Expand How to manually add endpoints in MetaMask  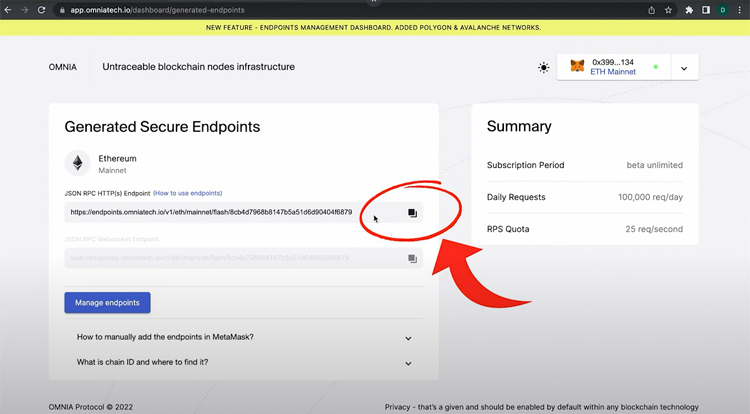coord(243,337)
